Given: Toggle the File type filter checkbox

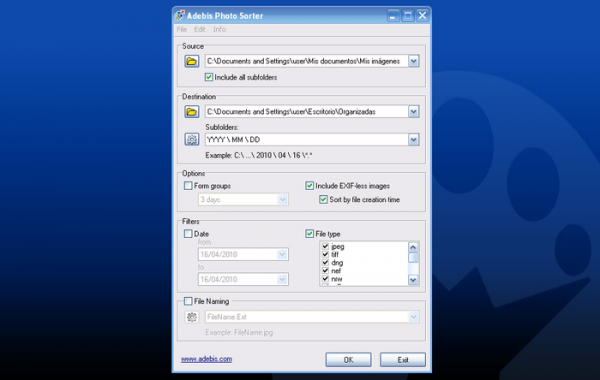Looking at the screenshot, I should coord(310,234).
